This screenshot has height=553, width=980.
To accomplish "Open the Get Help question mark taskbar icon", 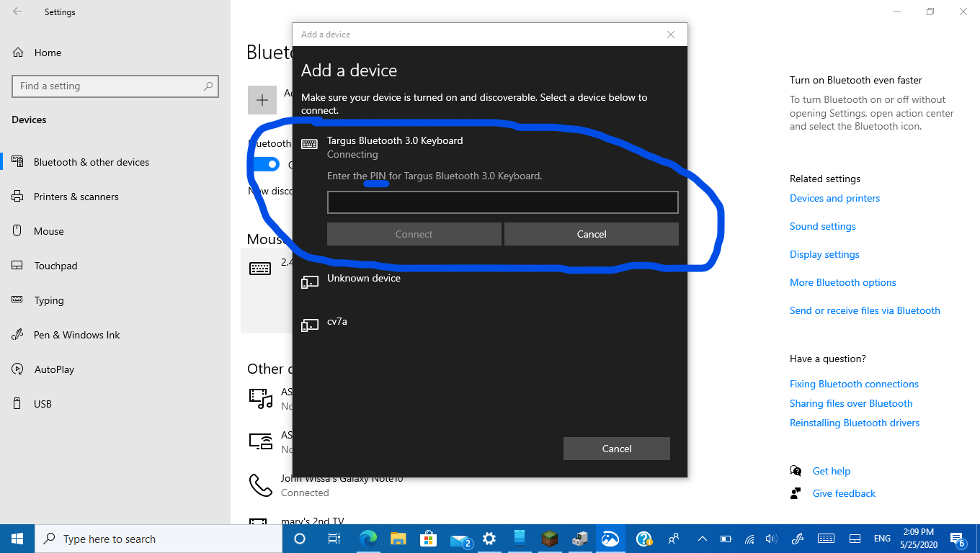I will coord(643,539).
